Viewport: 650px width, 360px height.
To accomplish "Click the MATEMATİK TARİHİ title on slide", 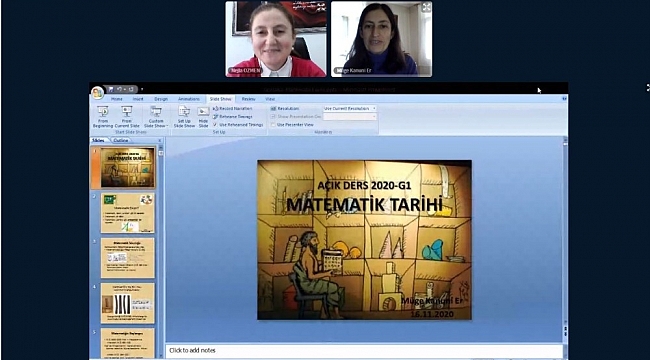I will pyautogui.click(x=364, y=204).
